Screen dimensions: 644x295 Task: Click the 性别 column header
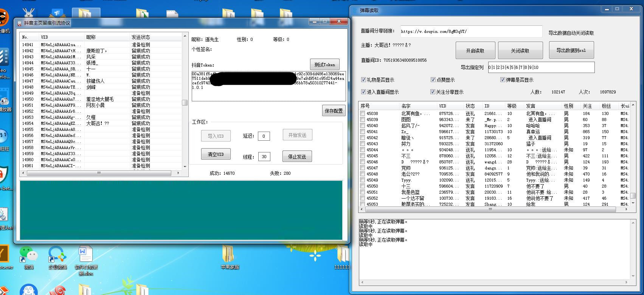pos(571,106)
